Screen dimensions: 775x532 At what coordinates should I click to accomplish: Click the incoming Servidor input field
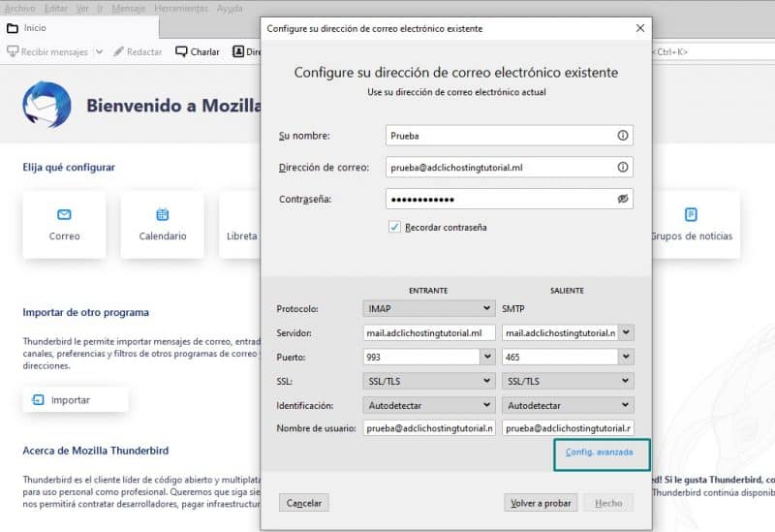[428, 332]
